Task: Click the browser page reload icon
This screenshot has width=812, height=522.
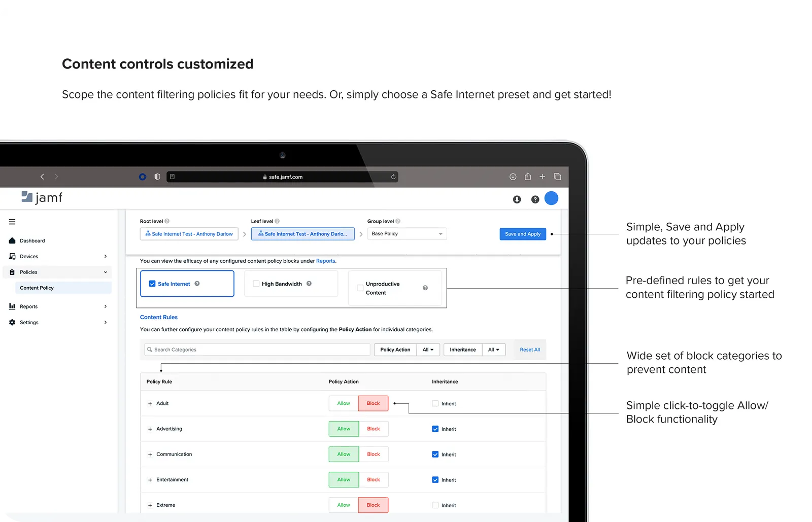Action: (x=393, y=177)
